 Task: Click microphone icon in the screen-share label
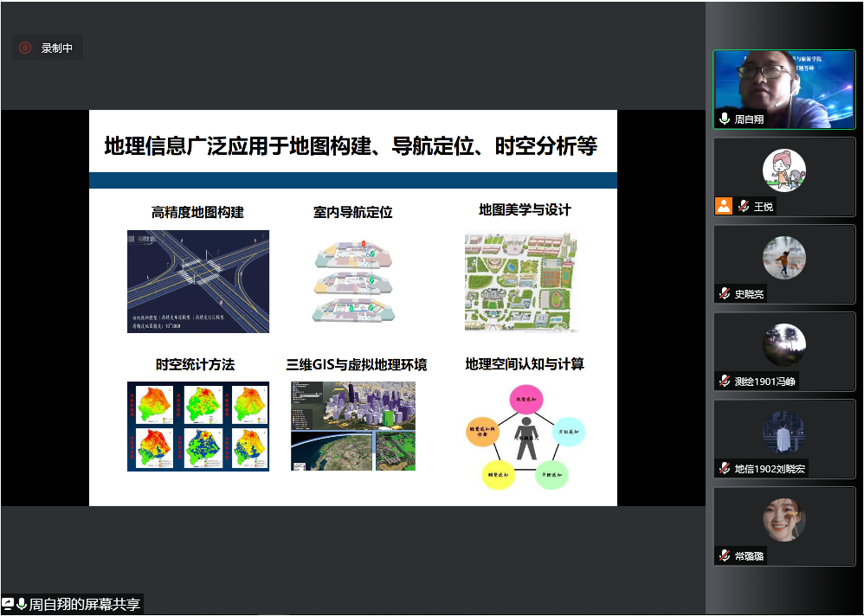tap(21, 605)
